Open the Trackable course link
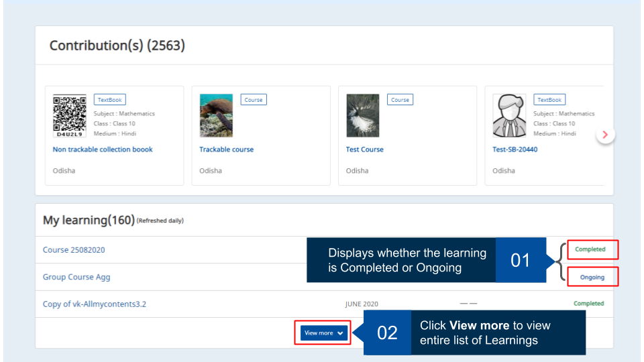 pyautogui.click(x=226, y=149)
